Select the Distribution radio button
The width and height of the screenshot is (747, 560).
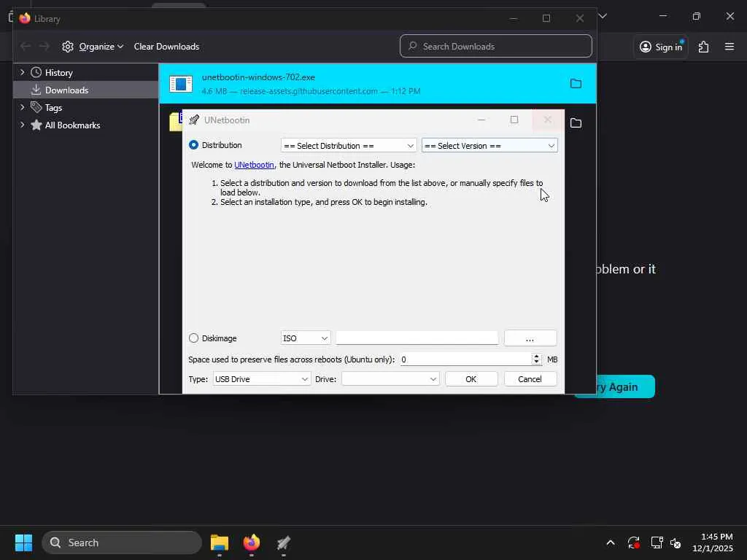193,145
